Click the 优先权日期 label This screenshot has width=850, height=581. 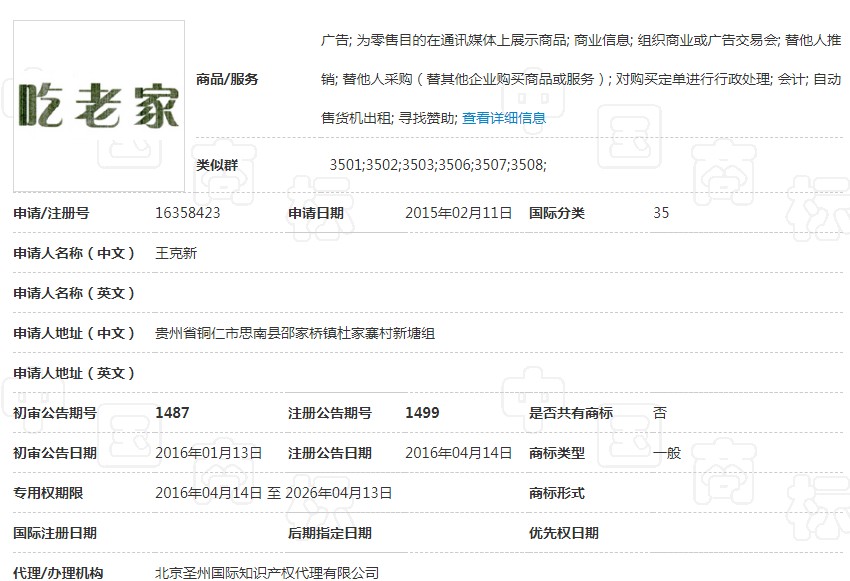[564, 533]
